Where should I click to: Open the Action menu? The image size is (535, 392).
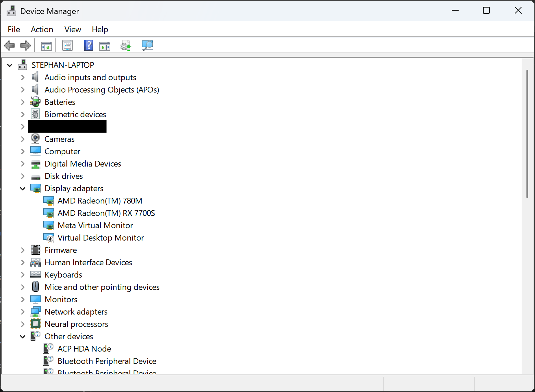[x=42, y=29]
